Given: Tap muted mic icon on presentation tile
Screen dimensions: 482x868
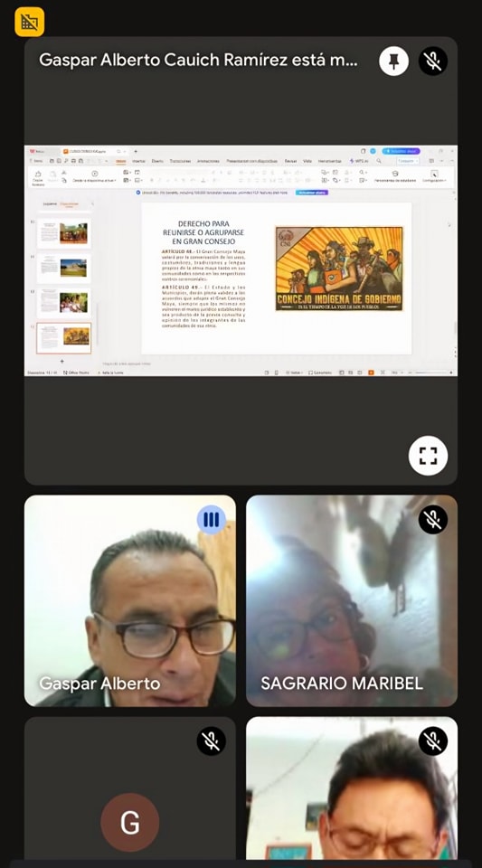Looking at the screenshot, I should click(x=433, y=61).
